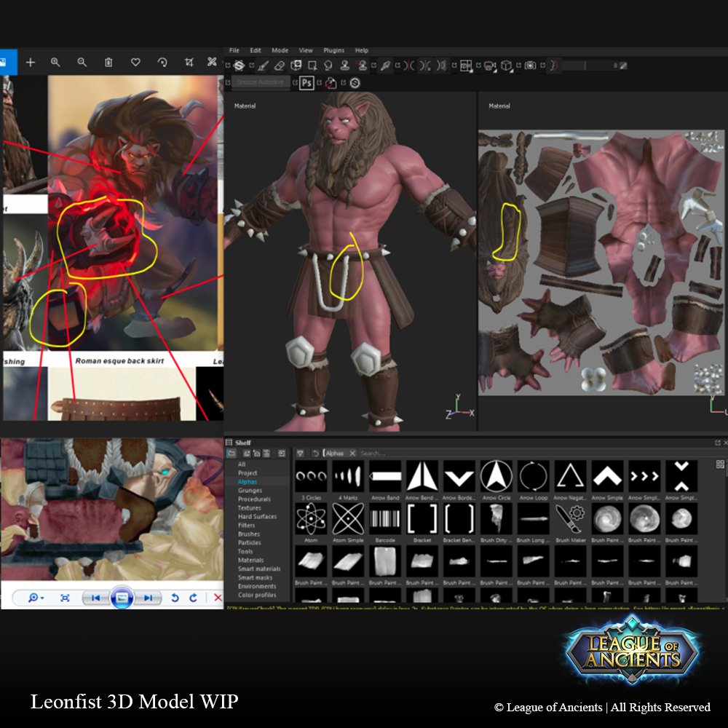Open the 3D/2D viewport layout icon
This screenshot has width=728, height=728.
pyautogui.click(x=466, y=66)
